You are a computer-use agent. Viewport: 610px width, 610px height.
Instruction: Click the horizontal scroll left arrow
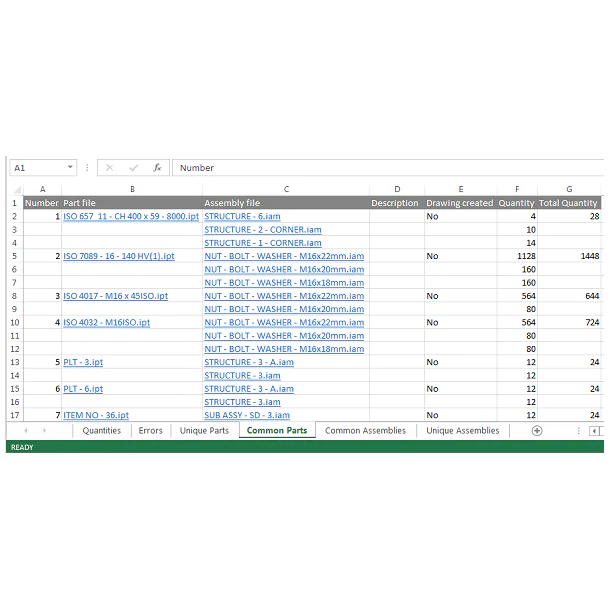click(595, 431)
